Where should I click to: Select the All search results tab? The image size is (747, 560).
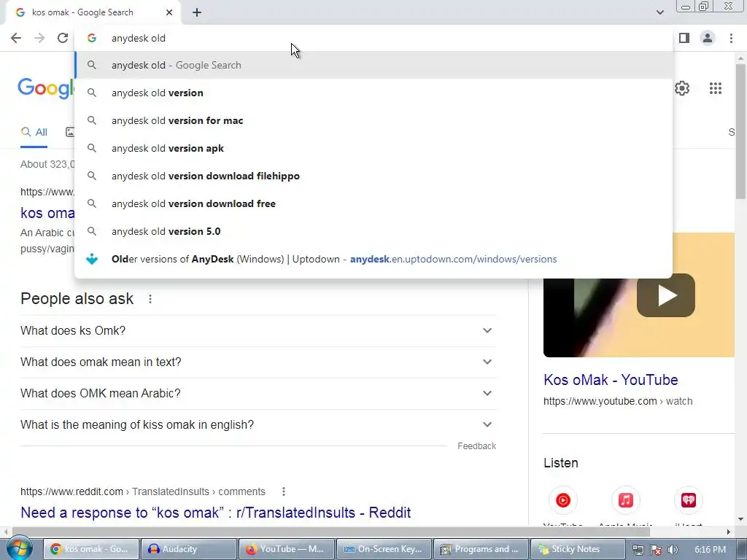[34, 132]
